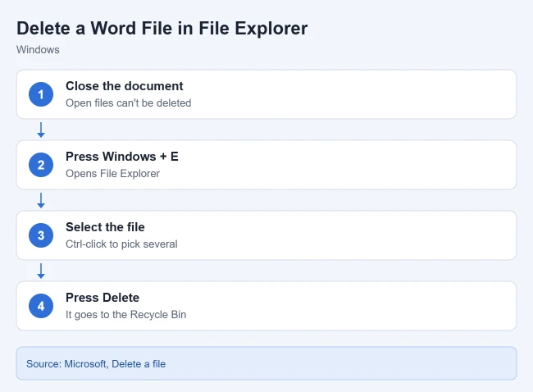Select the "Close the document" step heading
This screenshot has width=533, height=392.
125,86
